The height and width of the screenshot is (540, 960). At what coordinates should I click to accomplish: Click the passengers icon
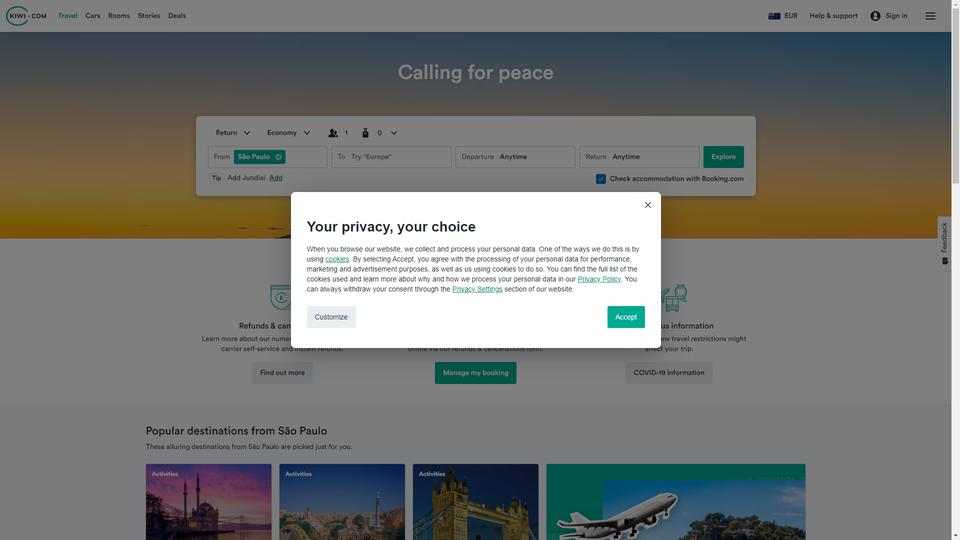pyautogui.click(x=333, y=133)
